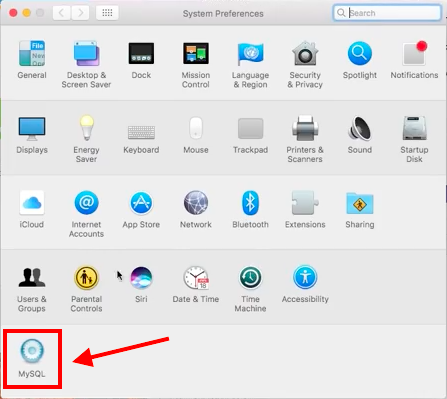Image resolution: width=447 pixels, height=399 pixels.
Task: Click the forward navigation arrow
Action: (81, 13)
